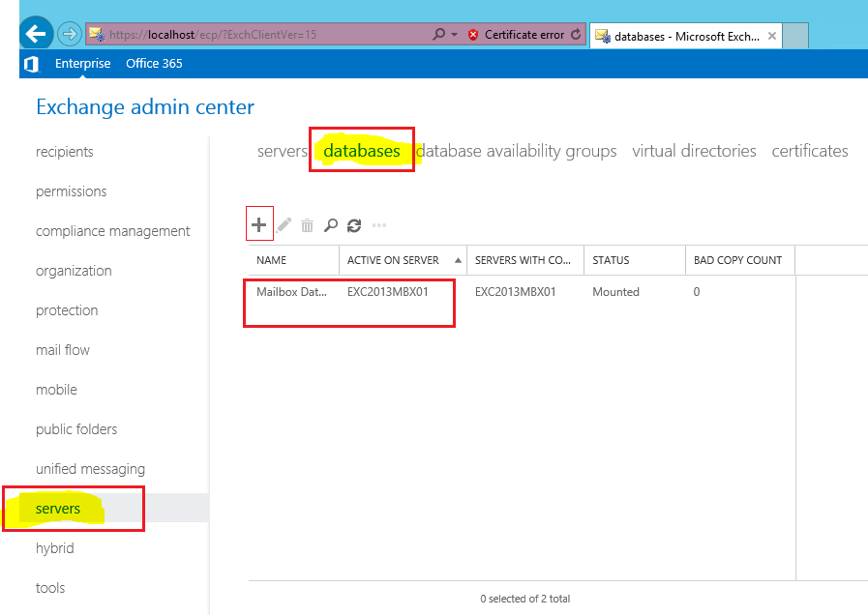This screenshot has height=616, width=868.
Task: Click the Office logo icon
Action: tap(32, 64)
